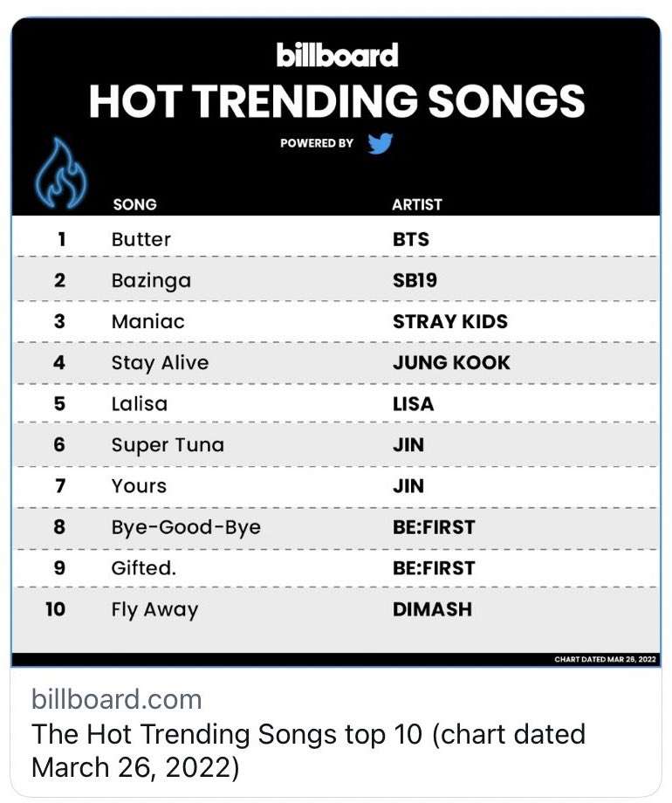Viewport: 672px width, 803px height.
Task: Click the STRAY KIDS artist name
Action: (450, 321)
